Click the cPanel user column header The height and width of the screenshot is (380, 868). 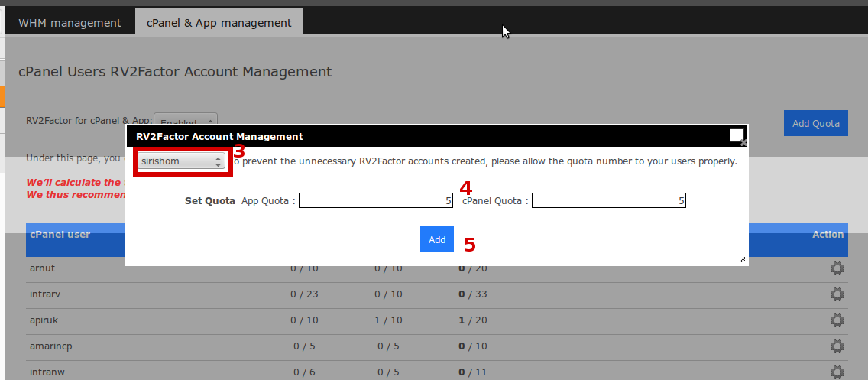60,234
